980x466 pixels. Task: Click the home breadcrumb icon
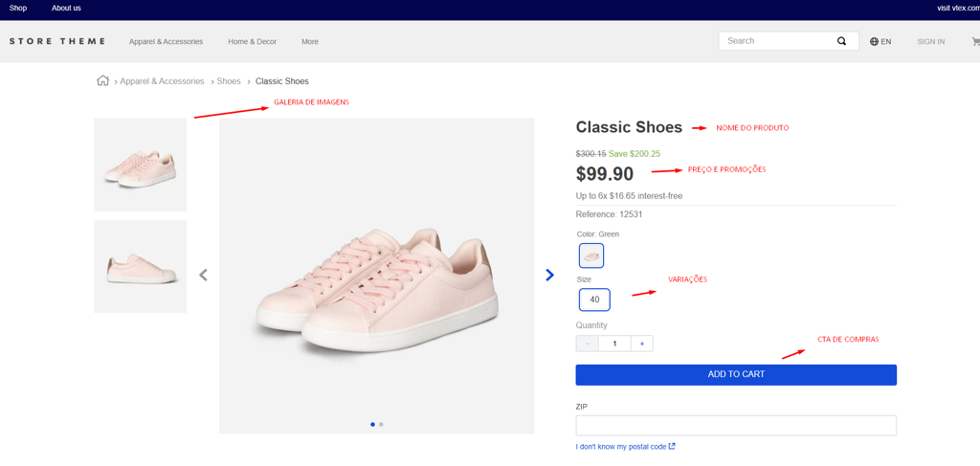[x=102, y=80]
